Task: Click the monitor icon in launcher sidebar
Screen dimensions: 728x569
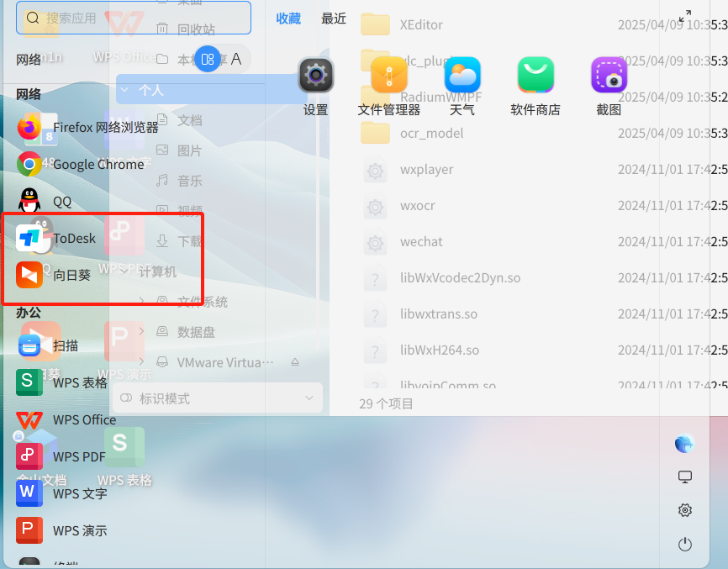Action: [x=685, y=477]
